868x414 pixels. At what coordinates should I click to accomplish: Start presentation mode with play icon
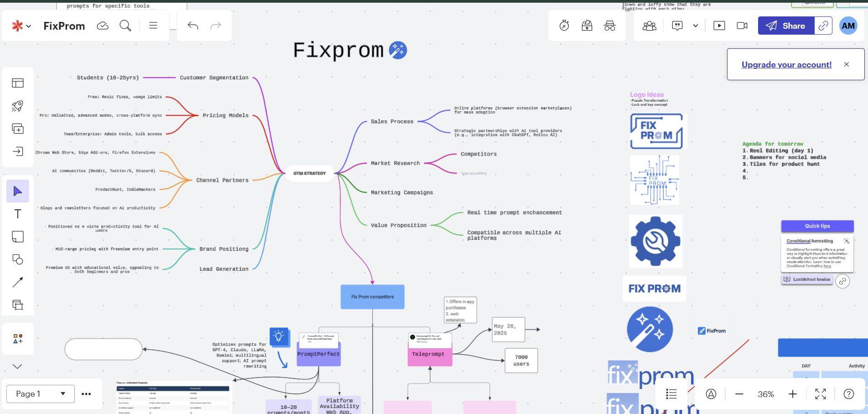point(719,26)
